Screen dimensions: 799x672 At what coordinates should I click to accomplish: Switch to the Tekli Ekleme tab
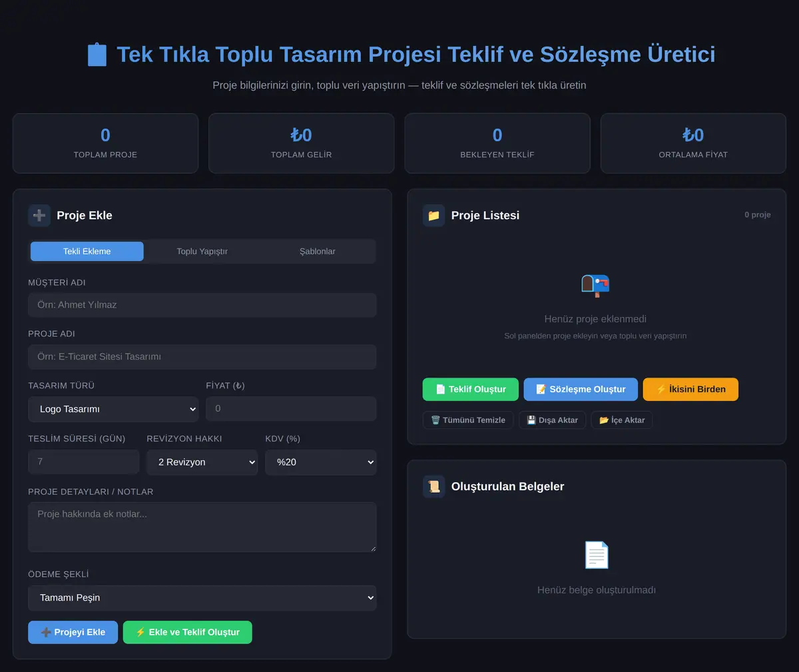tap(87, 251)
